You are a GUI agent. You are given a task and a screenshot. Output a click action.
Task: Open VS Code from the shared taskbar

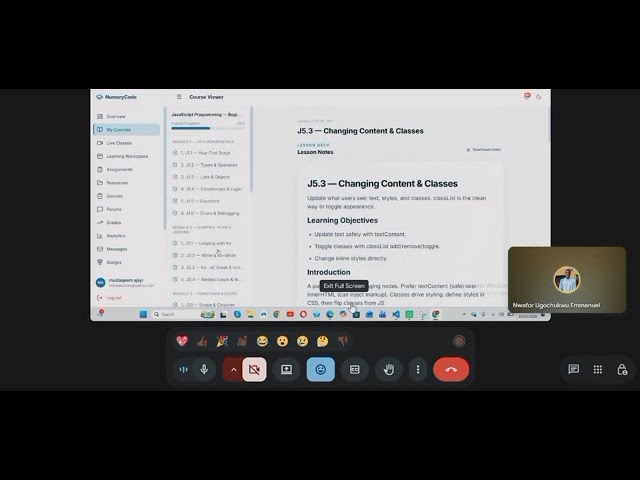click(396, 314)
